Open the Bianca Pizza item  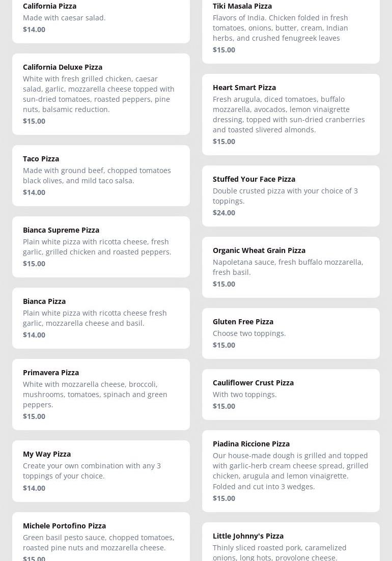101,318
